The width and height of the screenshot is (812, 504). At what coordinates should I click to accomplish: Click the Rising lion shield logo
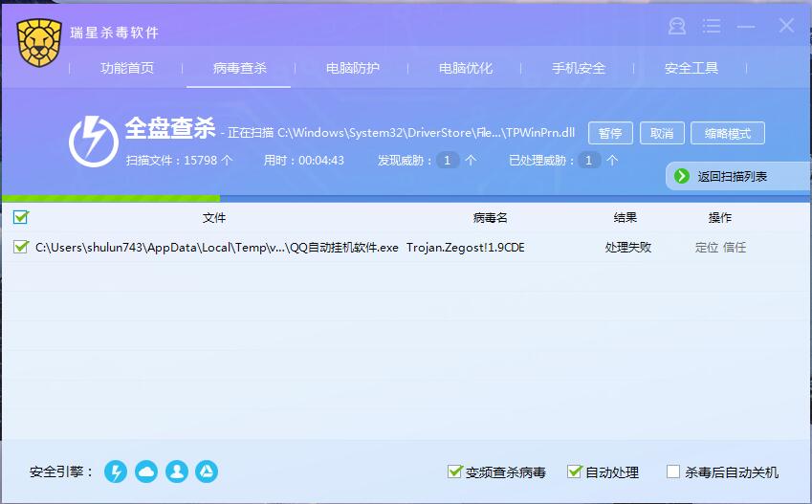(39, 42)
